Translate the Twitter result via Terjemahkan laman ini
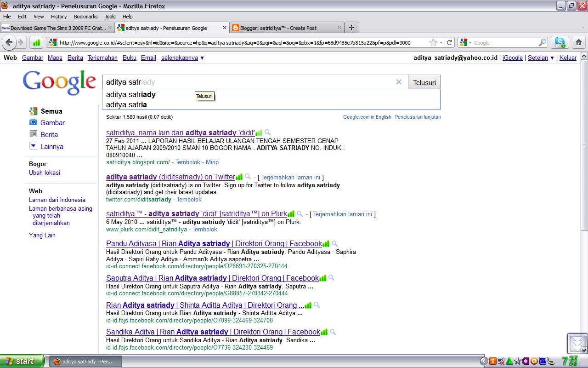Image resolution: width=588 pixels, height=368 pixels. click(291, 177)
